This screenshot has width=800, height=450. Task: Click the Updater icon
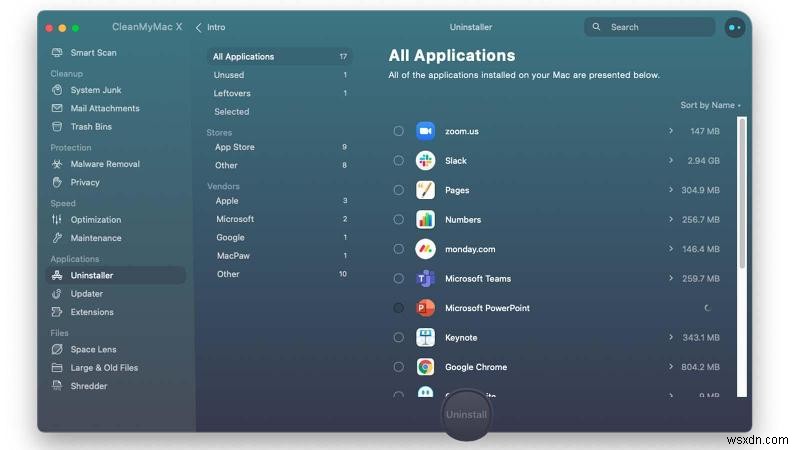[x=57, y=293]
